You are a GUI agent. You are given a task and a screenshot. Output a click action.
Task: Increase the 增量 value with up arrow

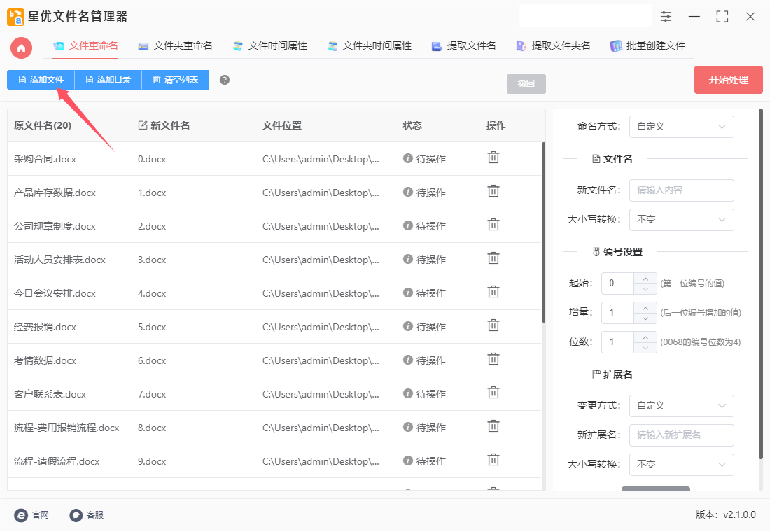[x=645, y=307]
